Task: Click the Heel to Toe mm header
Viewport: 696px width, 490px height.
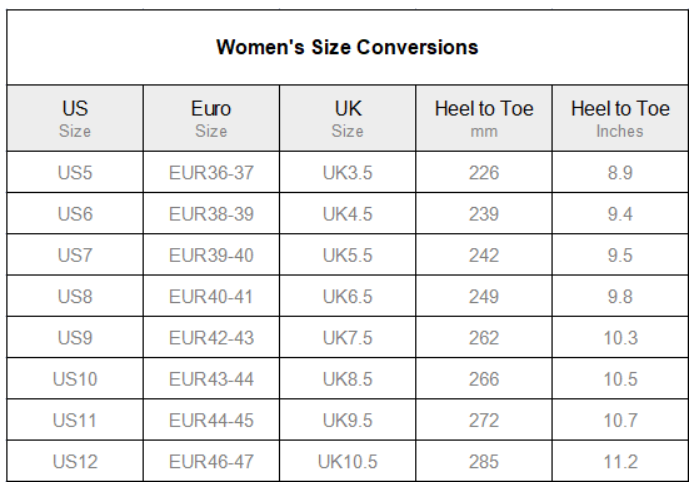Action: [484, 118]
